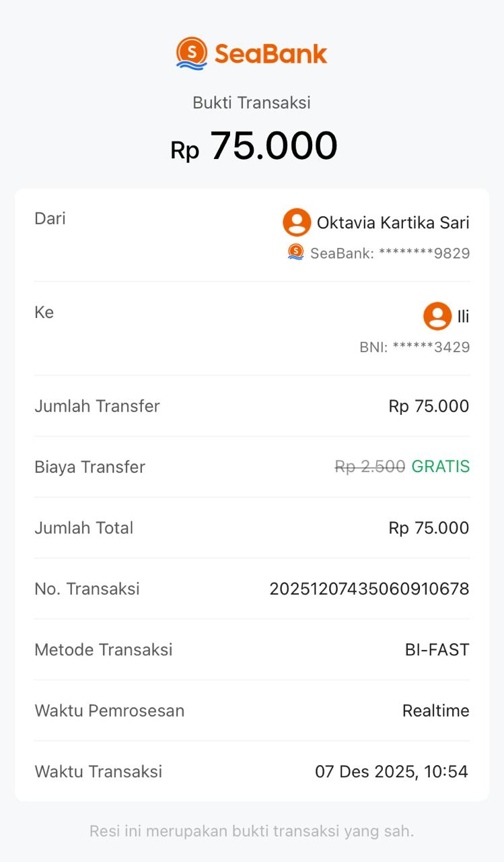Viewport: 504px width, 862px height.
Task: Tap the sender's orange avatar icon
Action: (x=297, y=222)
